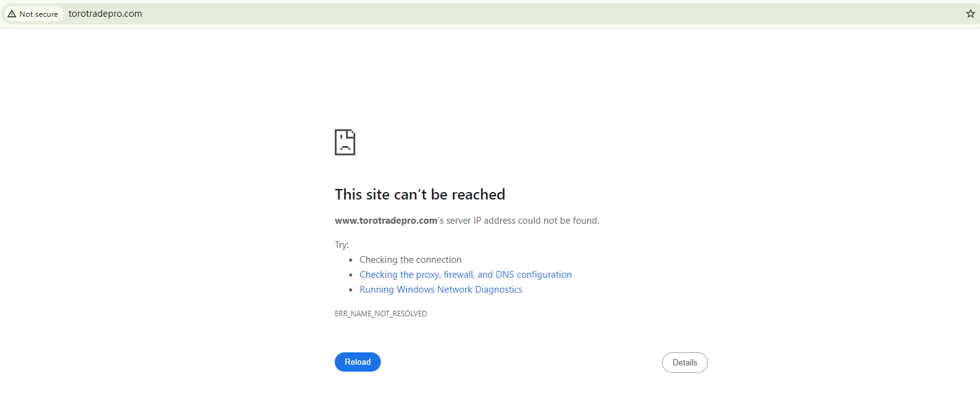Click the bullet before the Network Diagnostics link

[x=351, y=290]
